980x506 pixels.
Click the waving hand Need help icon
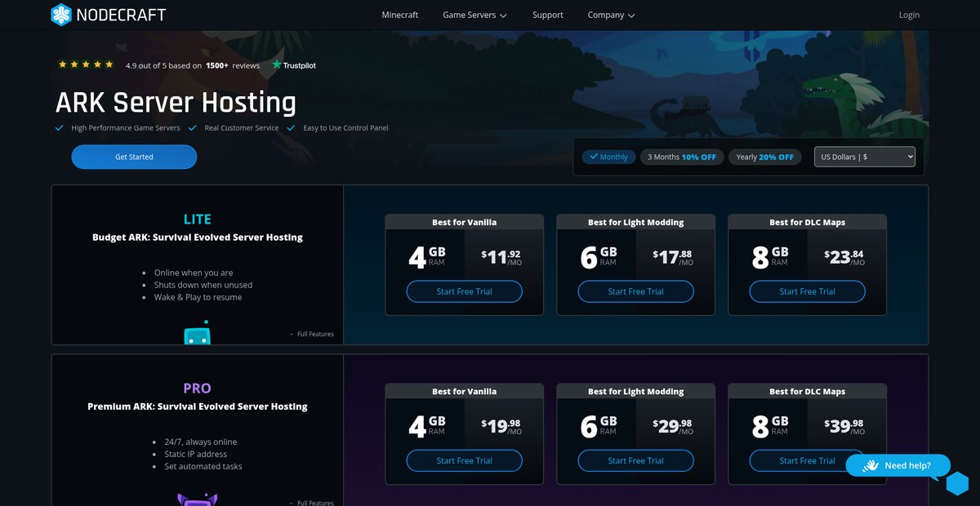click(x=870, y=465)
